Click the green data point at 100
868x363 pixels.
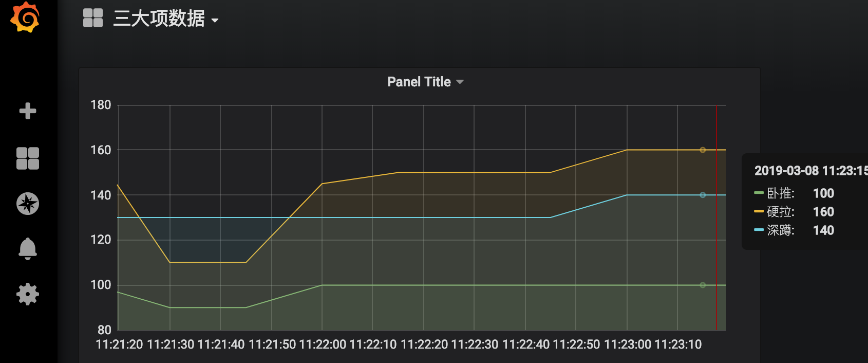(703, 285)
